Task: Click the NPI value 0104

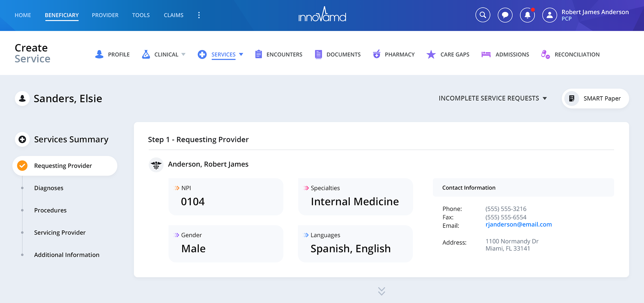Action: (x=193, y=202)
